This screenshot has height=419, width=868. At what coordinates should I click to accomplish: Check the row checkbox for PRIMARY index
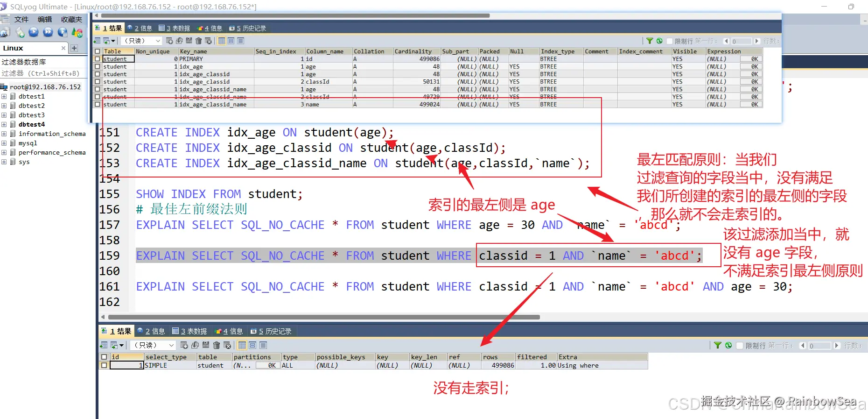tap(98, 59)
